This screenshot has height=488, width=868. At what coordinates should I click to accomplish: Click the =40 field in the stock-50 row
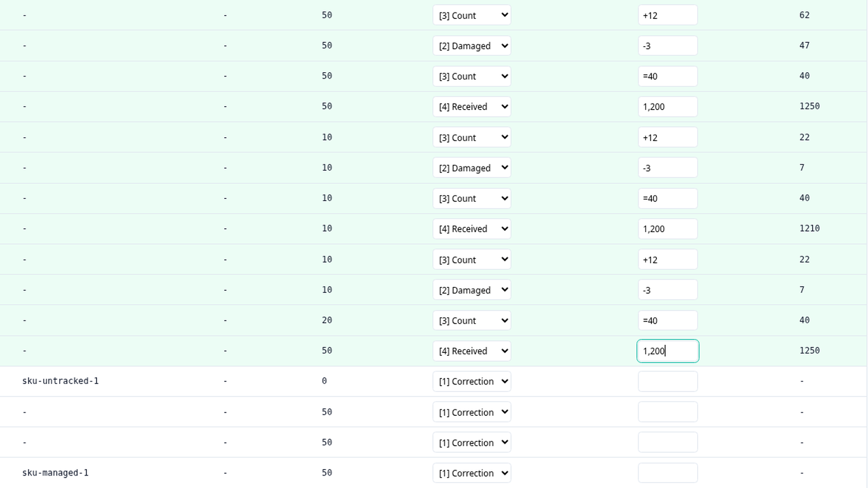667,76
